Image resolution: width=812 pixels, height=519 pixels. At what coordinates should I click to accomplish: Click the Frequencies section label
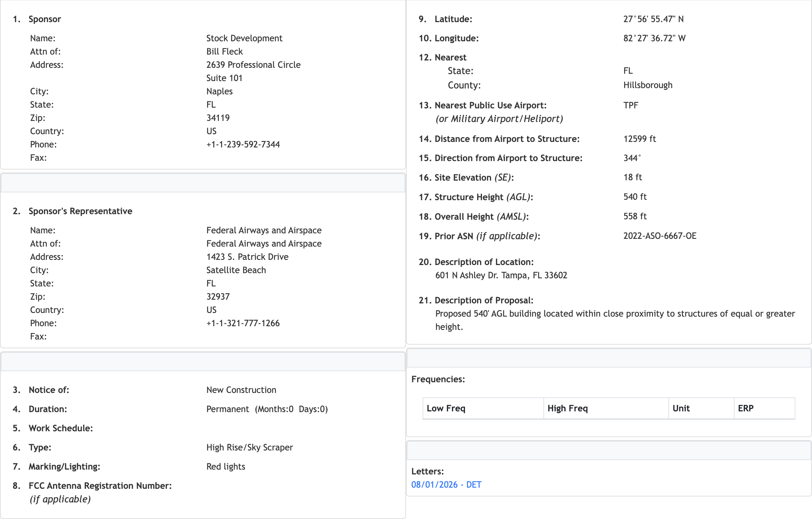pos(438,379)
